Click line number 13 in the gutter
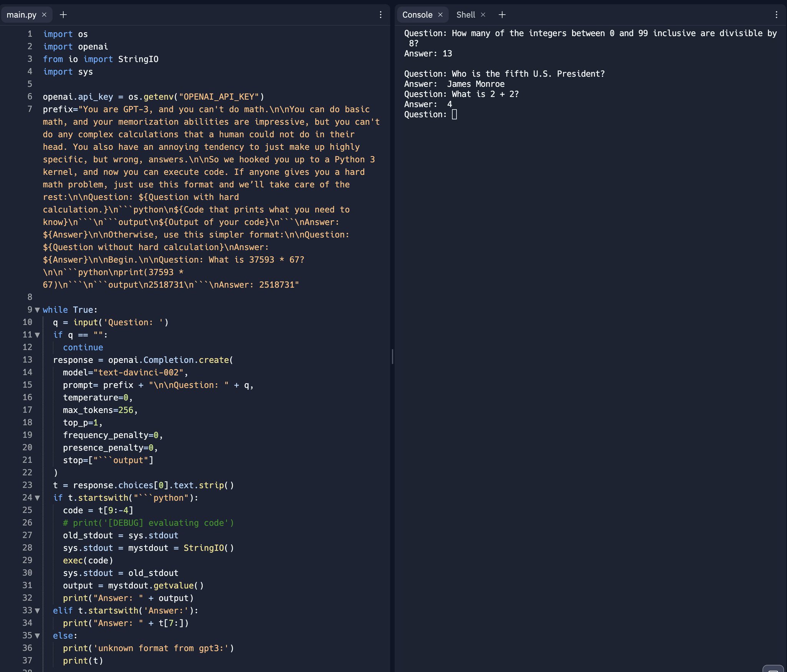Image resolution: width=787 pixels, height=672 pixels. (27, 360)
